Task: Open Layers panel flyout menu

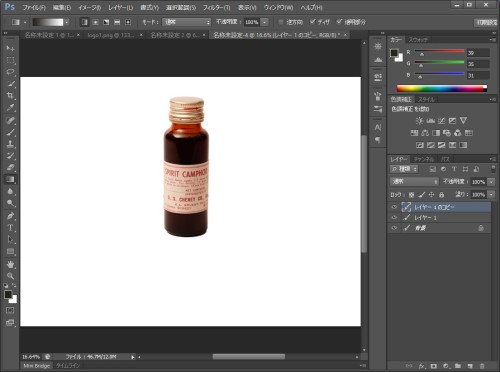Action: pyautogui.click(x=492, y=159)
